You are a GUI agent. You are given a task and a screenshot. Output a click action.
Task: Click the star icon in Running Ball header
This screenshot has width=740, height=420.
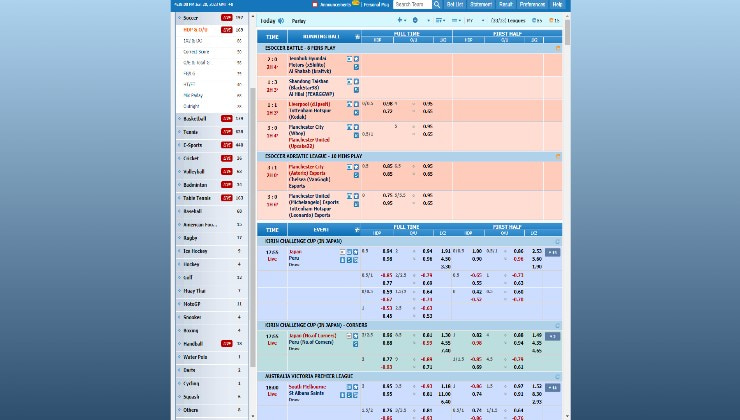[x=357, y=36]
